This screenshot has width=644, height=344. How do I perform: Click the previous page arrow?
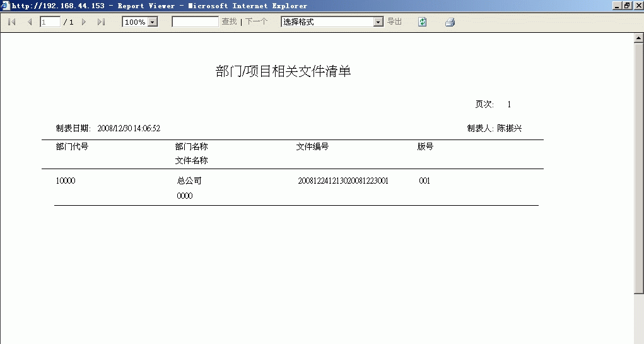coord(29,22)
